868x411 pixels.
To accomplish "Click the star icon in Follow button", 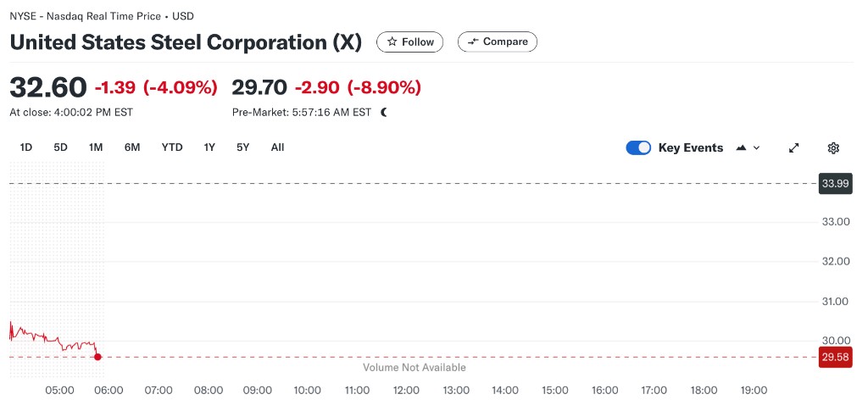I will coord(392,42).
